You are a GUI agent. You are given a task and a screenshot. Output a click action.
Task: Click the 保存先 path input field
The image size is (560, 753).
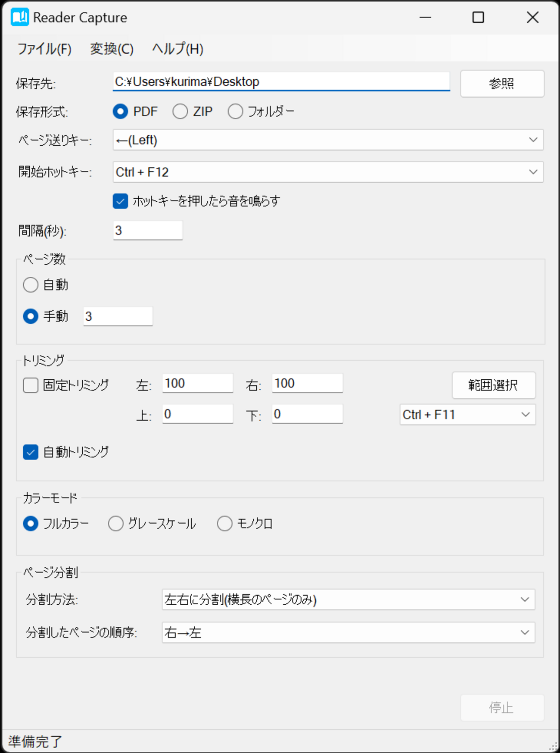(x=281, y=81)
